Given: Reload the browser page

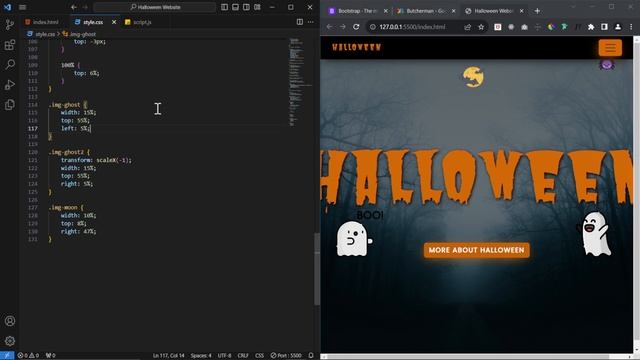Looking at the screenshot, I should coord(356,27).
